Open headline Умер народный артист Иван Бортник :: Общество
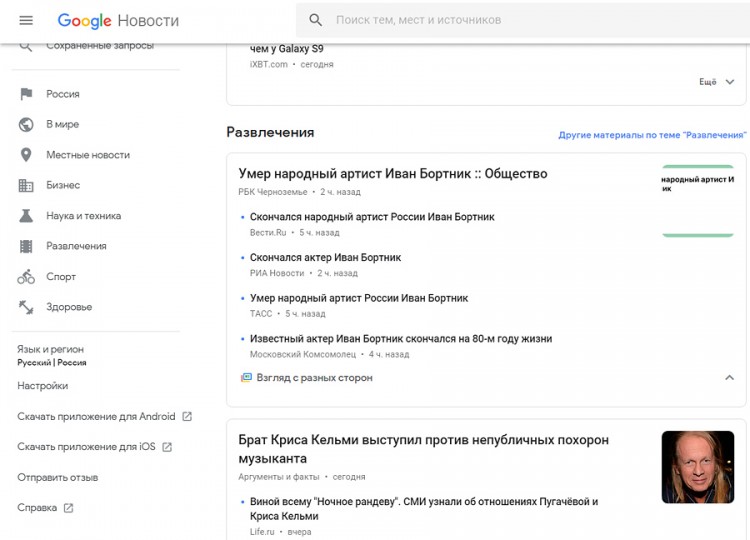Viewport: 750px width, 540px height. (393, 174)
